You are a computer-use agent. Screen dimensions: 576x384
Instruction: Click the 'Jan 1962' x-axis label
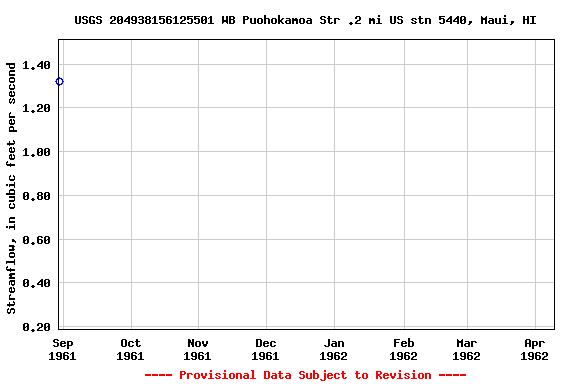pyautogui.click(x=334, y=349)
